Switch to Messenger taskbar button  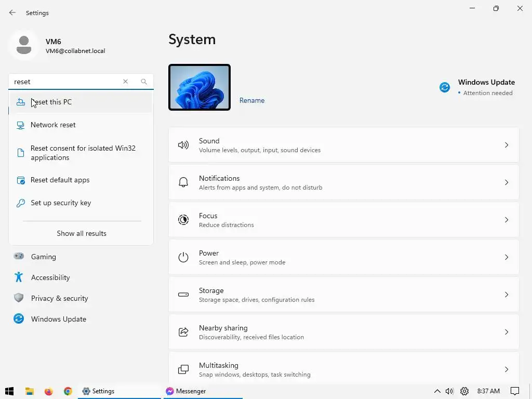(203, 391)
